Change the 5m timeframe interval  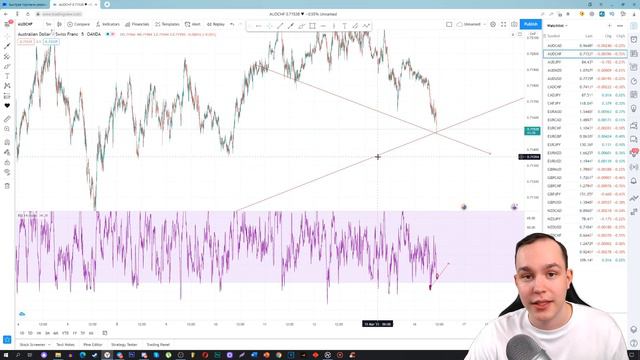48,24
